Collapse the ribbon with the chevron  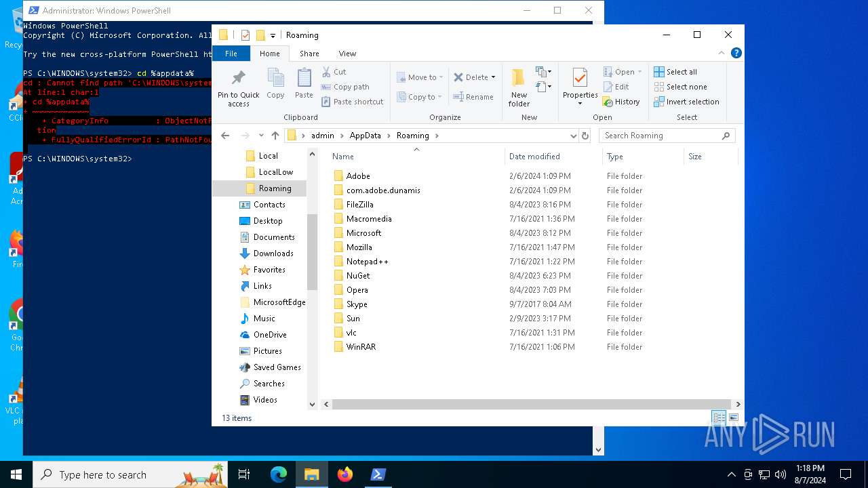722,53
